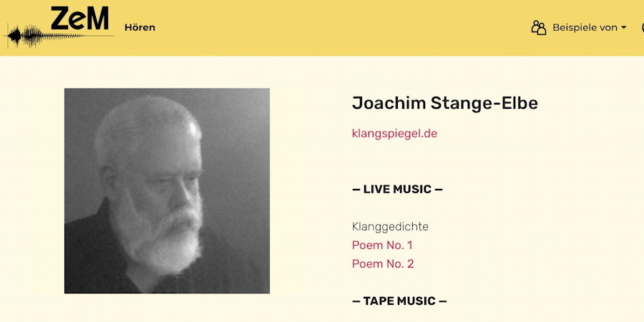This screenshot has width=644, height=322.
Task: Click the TAPE MUSIC section heading
Action: pos(399,301)
